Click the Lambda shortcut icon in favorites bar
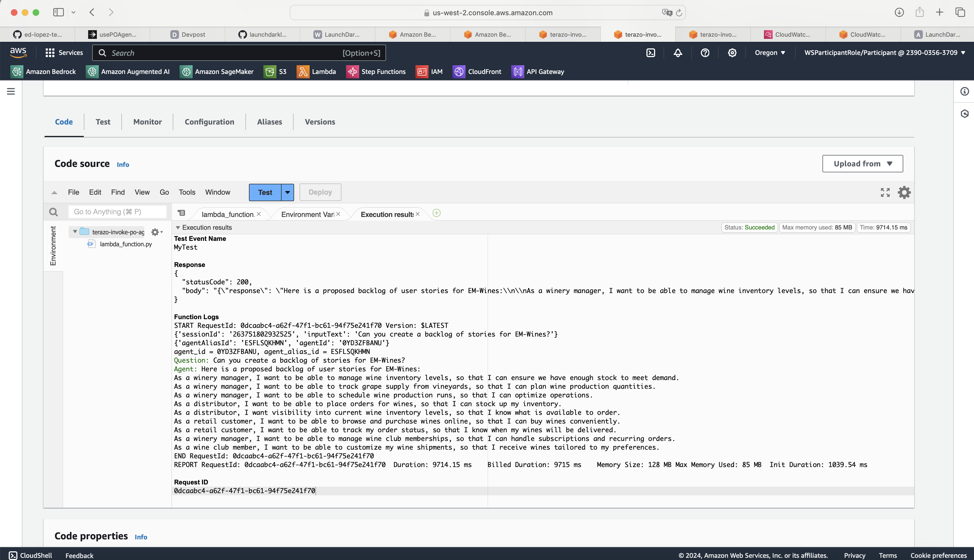This screenshot has height=560, width=974. tap(303, 71)
